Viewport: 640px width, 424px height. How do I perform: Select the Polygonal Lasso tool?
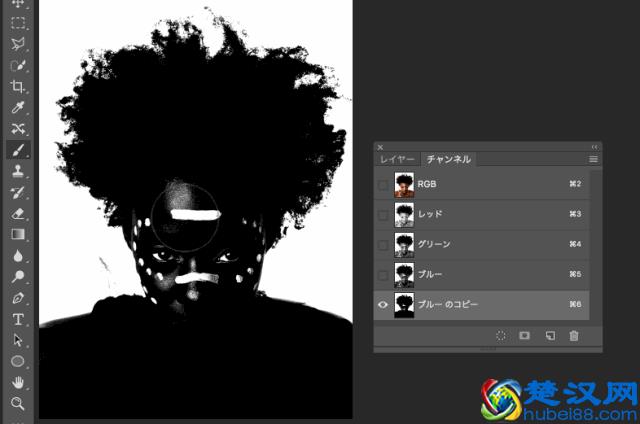tap(18, 44)
